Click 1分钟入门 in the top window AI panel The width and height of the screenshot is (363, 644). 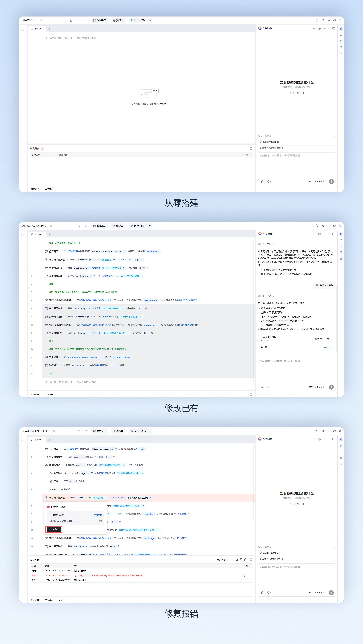(297, 93)
